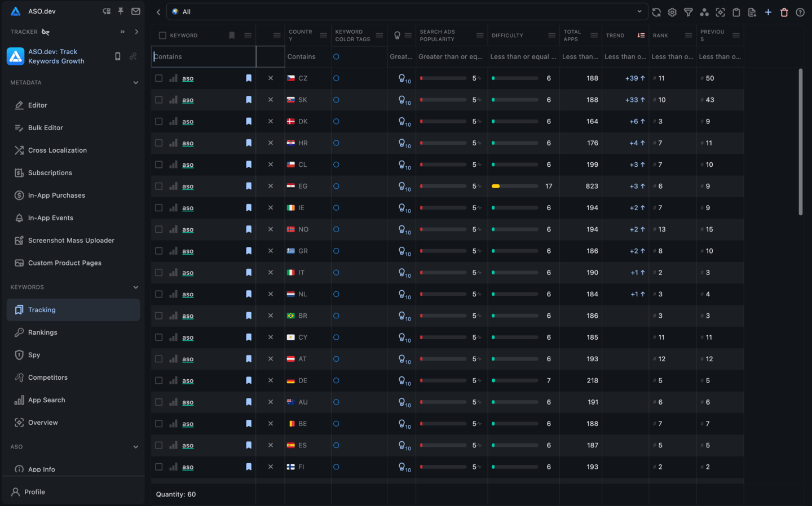
Task: Click the yellow difficulty bar on the EG row
Action: pyautogui.click(x=495, y=186)
